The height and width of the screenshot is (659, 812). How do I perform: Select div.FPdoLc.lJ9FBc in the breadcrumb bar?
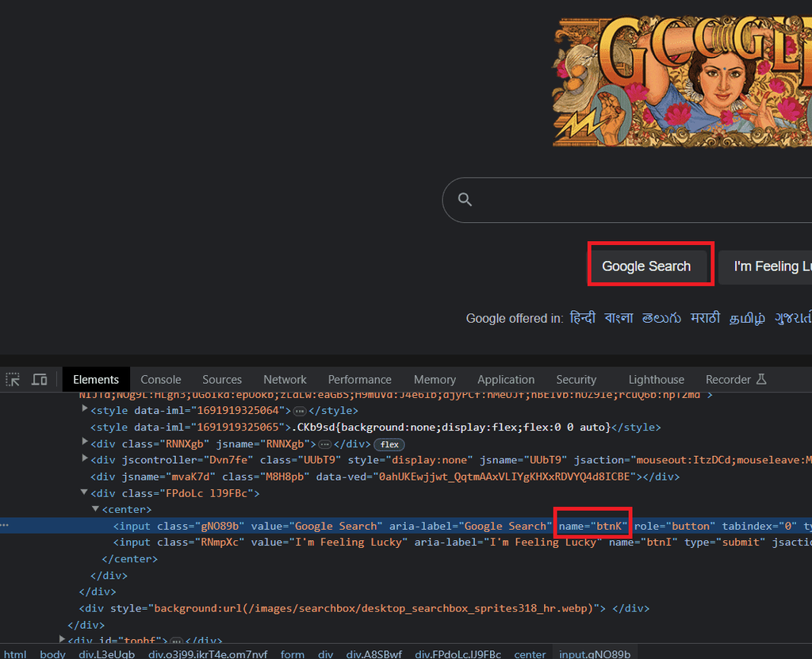pos(458,653)
